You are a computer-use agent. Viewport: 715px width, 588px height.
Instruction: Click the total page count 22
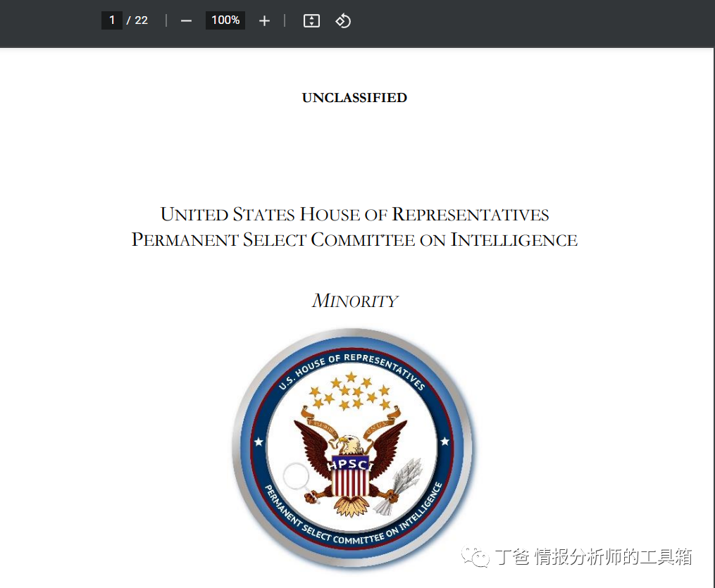(142, 20)
